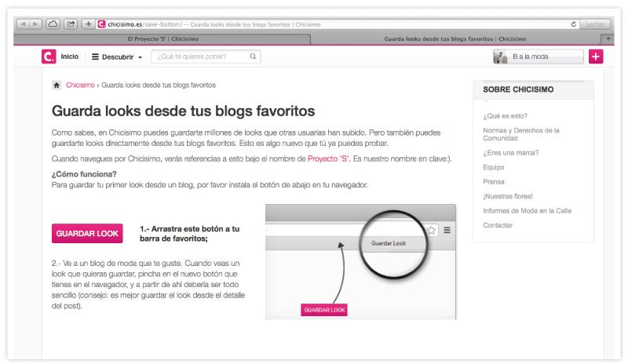Open Normas y Derechos de la Comunidad

click(x=521, y=134)
